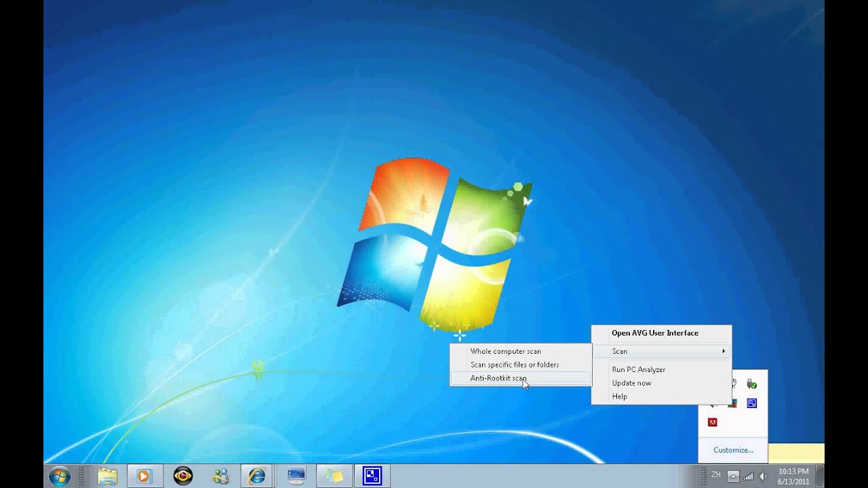
Task: Open Windows Live Messenger taskbar icon
Action: [220, 476]
